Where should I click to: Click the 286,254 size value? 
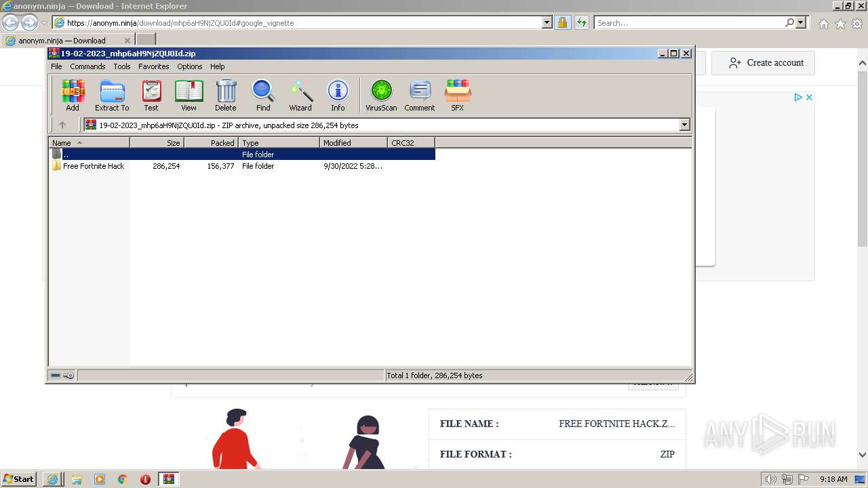click(x=166, y=166)
